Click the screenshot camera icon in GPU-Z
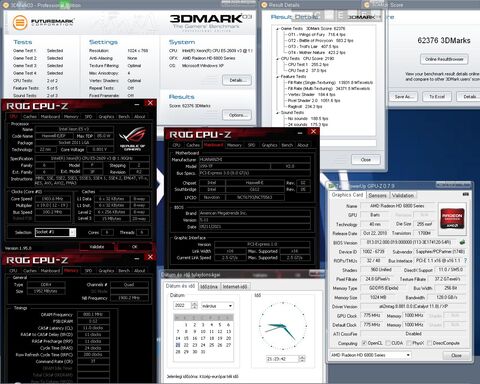This screenshot has width=480, height=384. click(466, 194)
